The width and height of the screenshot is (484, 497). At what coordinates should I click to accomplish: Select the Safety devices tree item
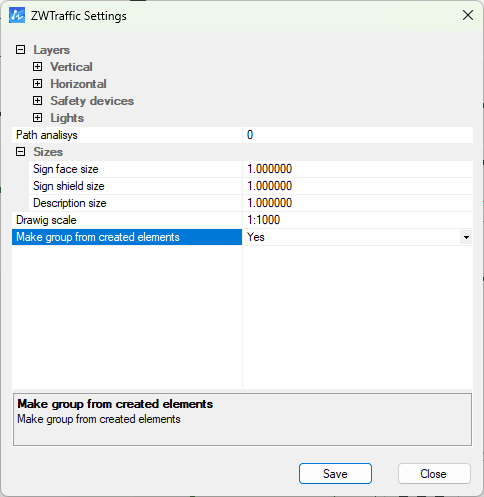(x=92, y=101)
